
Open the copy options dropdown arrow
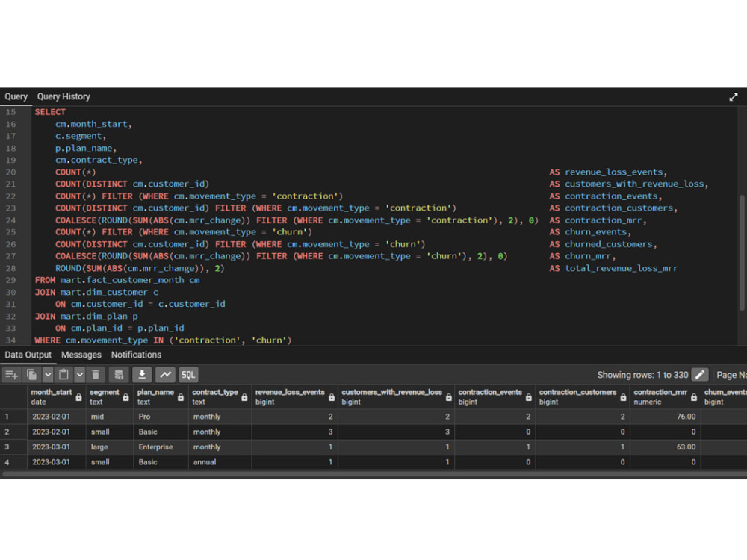click(x=48, y=375)
